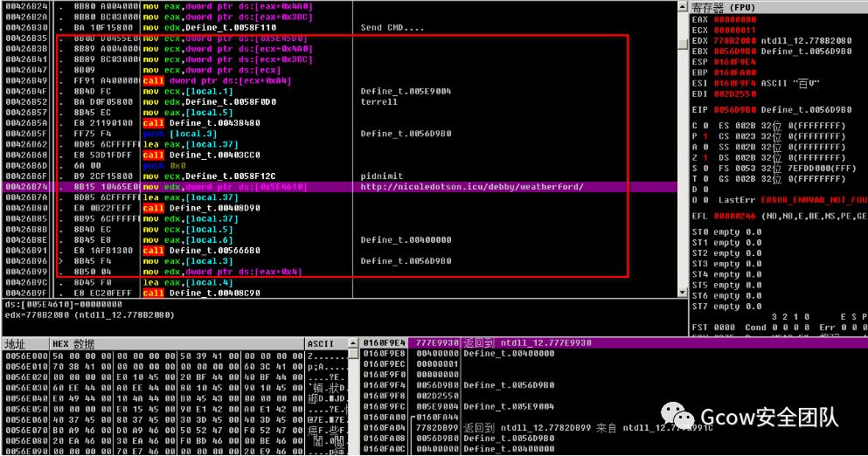
Task: Select the 'pidnimit' comment
Action: pyautogui.click(x=381, y=176)
